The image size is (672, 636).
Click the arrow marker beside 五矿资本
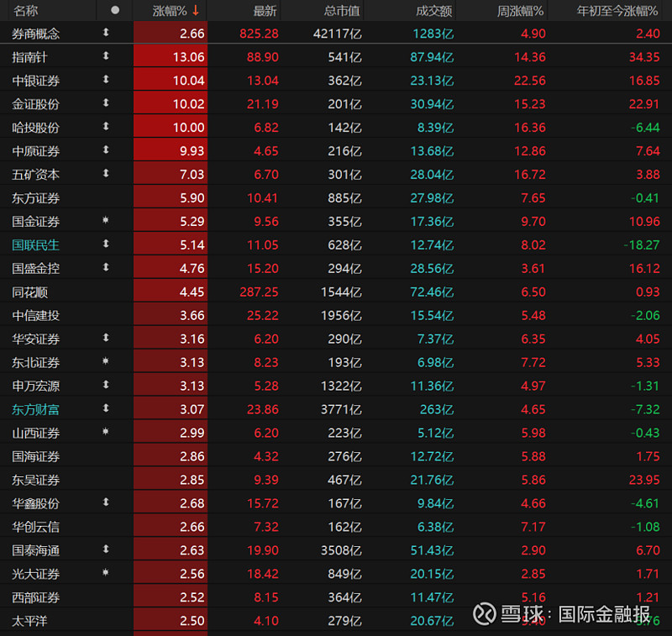tap(106, 173)
